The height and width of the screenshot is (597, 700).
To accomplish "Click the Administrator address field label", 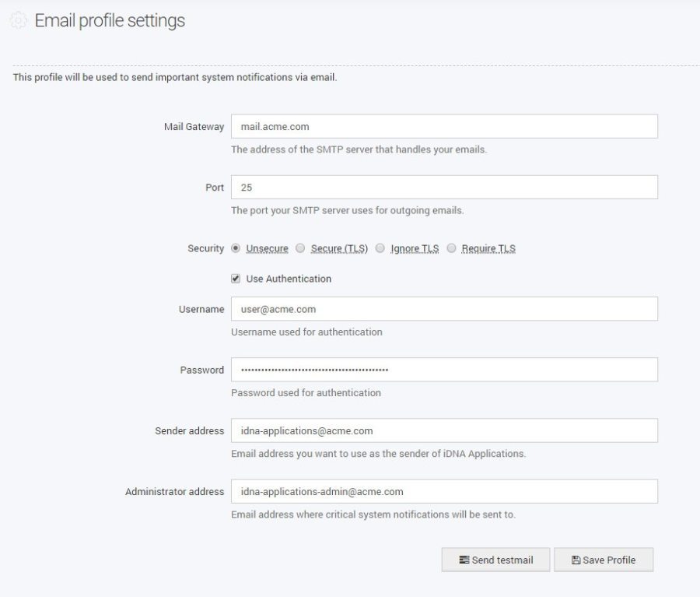I will 174,491.
